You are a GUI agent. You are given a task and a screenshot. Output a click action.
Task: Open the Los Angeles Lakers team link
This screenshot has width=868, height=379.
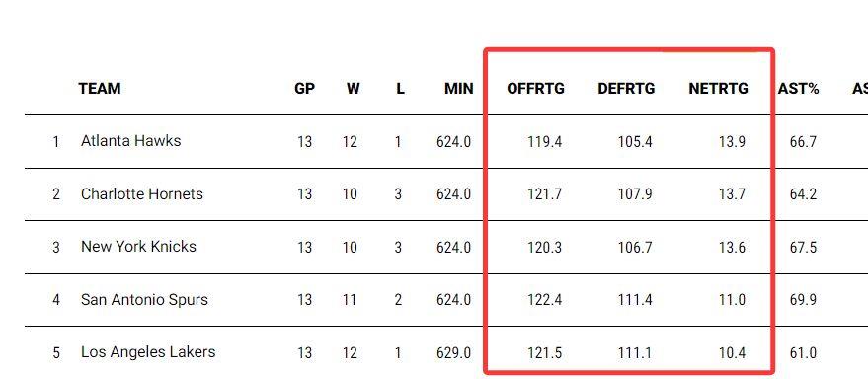(148, 352)
